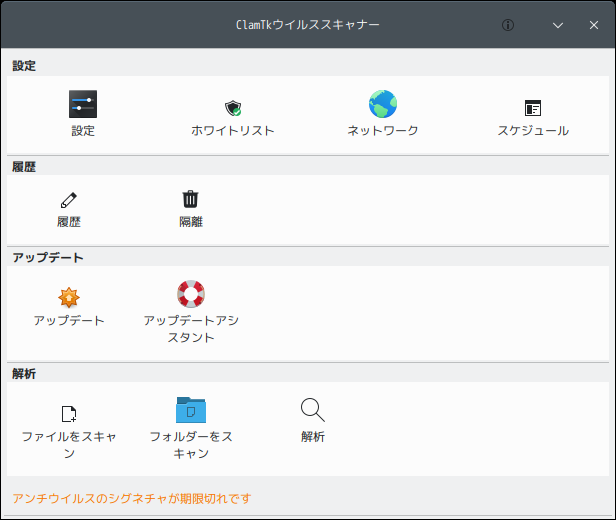Open the ネットワーク globe icon
Image resolution: width=616 pixels, height=520 pixels.
(382, 105)
